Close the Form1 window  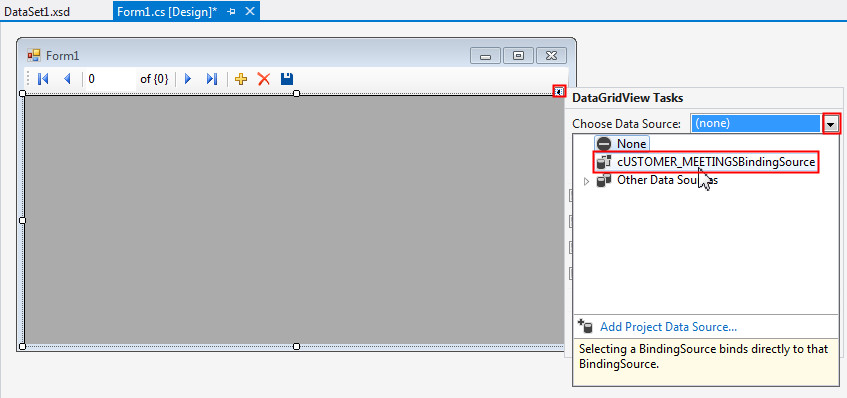click(x=552, y=56)
